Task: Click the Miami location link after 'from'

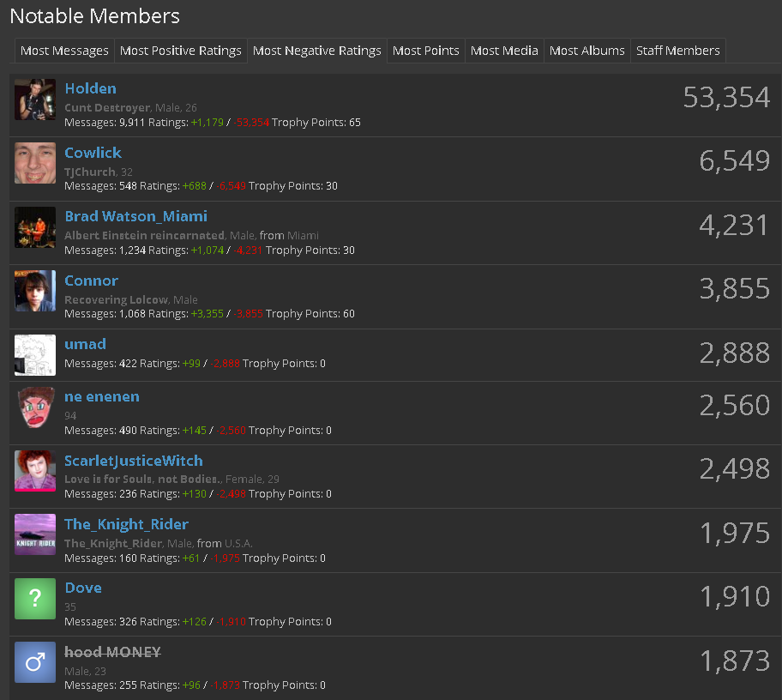Action: (303, 236)
